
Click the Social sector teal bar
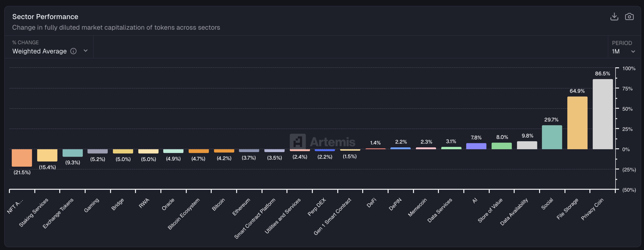[x=552, y=137]
